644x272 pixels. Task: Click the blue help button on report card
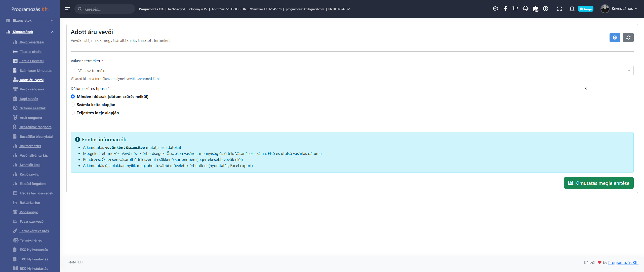pyautogui.click(x=615, y=38)
